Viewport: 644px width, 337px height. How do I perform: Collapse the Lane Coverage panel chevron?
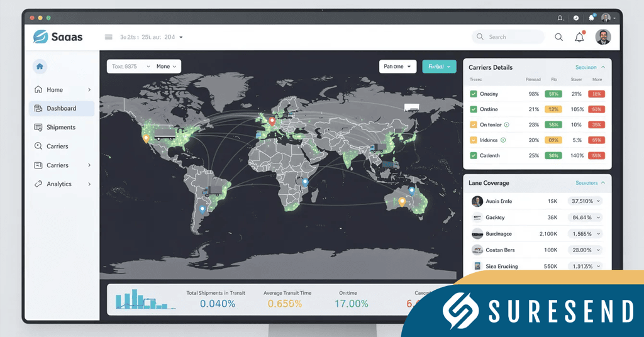tap(603, 183)
